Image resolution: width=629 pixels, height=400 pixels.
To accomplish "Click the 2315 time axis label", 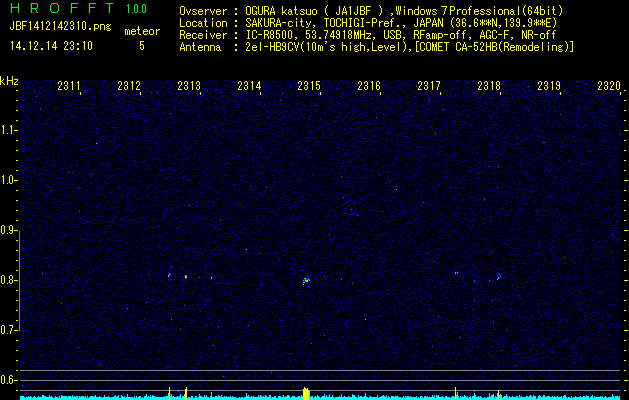I will coord(309,86).
